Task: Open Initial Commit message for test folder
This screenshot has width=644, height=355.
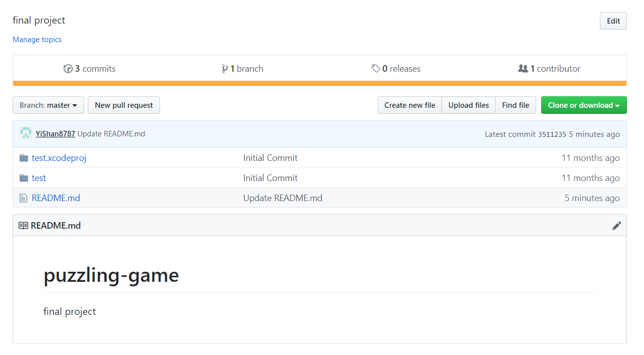Action: 270,178
